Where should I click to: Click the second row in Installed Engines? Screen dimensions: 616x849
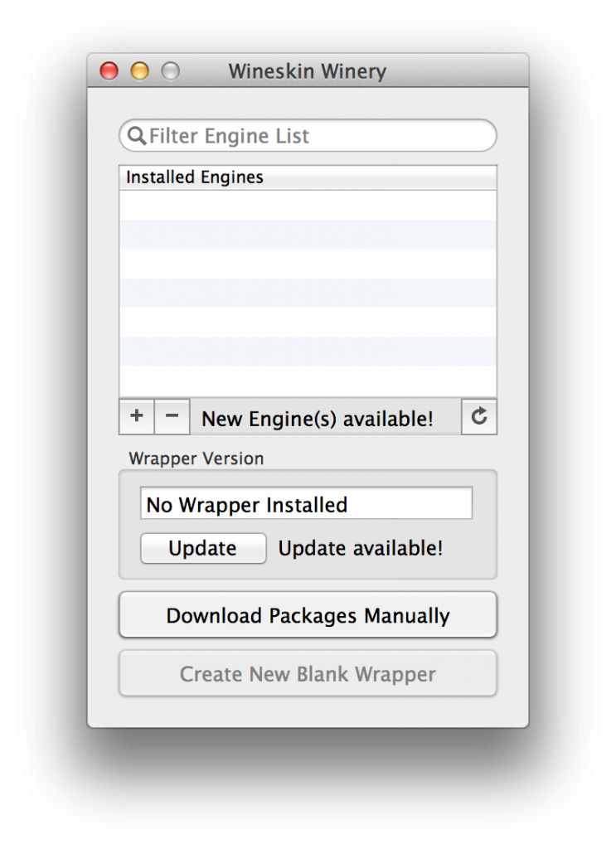click(x=308, y=234)
